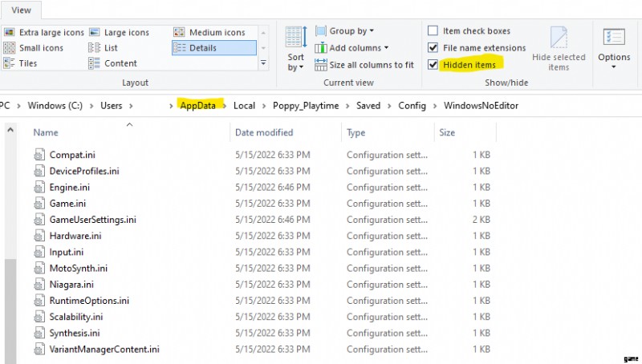The width and height of the screenshot is (642, 364).
Task: Navigate to AppData in breadcrumb path
Action: click(x=197, y=105)
